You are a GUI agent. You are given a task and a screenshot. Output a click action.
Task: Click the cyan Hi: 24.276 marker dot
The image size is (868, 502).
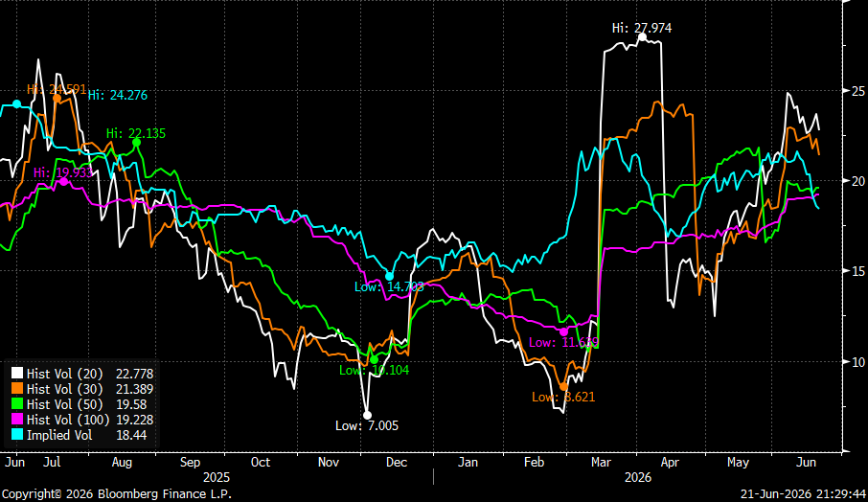pos(16,104)
